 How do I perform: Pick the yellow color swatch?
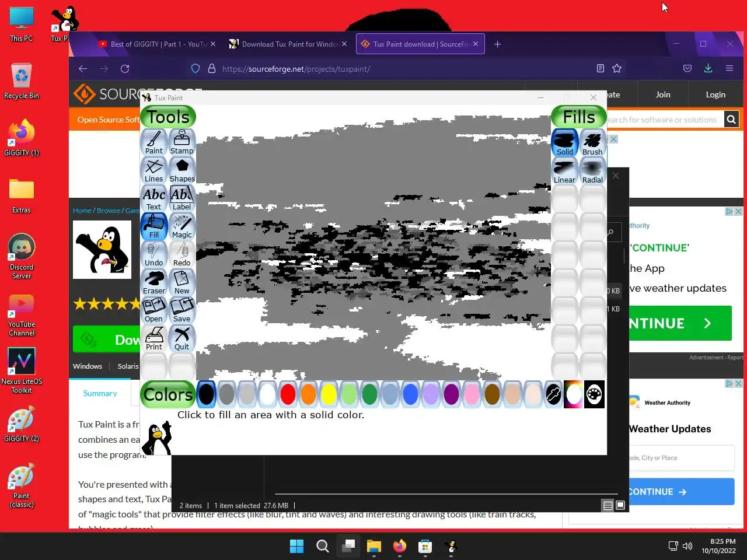329,394
